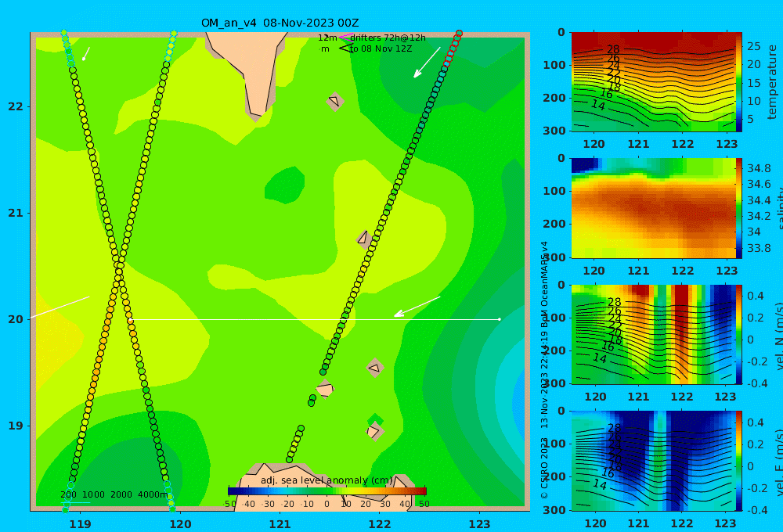Click latitude tick '22' on main map
Screen dimensions: 783x532
(16, 106)
